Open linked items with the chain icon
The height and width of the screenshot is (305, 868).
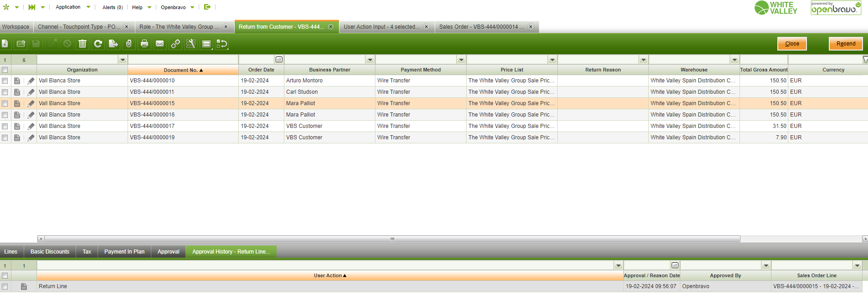click(x=175, y=44)
